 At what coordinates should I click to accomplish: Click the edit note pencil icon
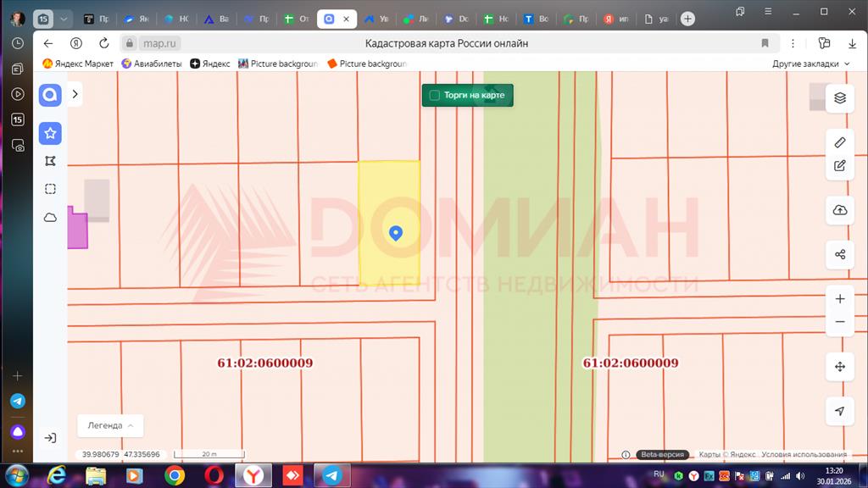839,166
